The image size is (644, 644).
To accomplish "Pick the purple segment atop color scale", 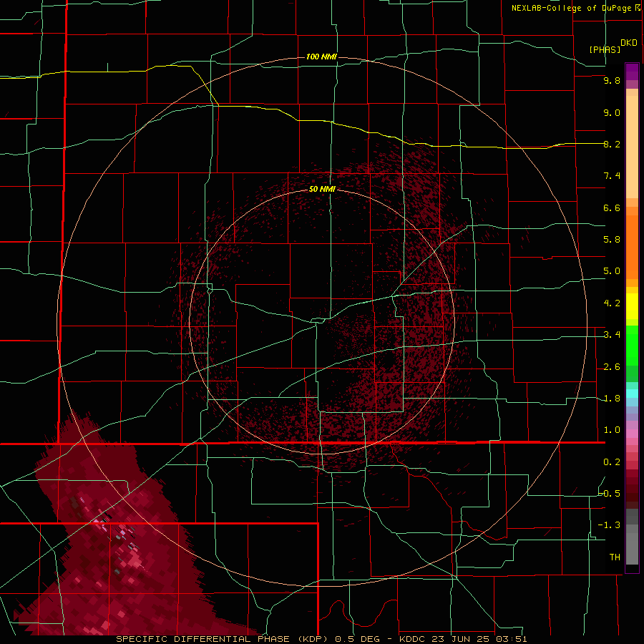I will pos(632,72).
